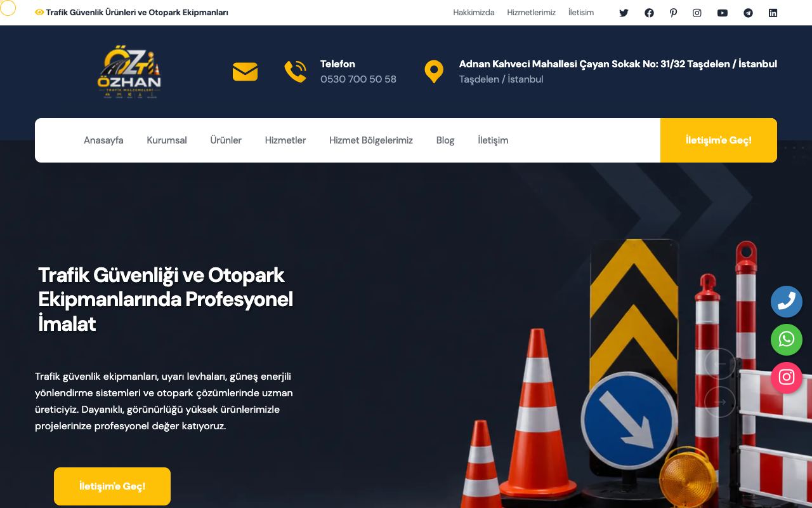The height and width of the screenshot is (508, 812).
Task: Open the YouTube social icon
Action: (723, 13)
